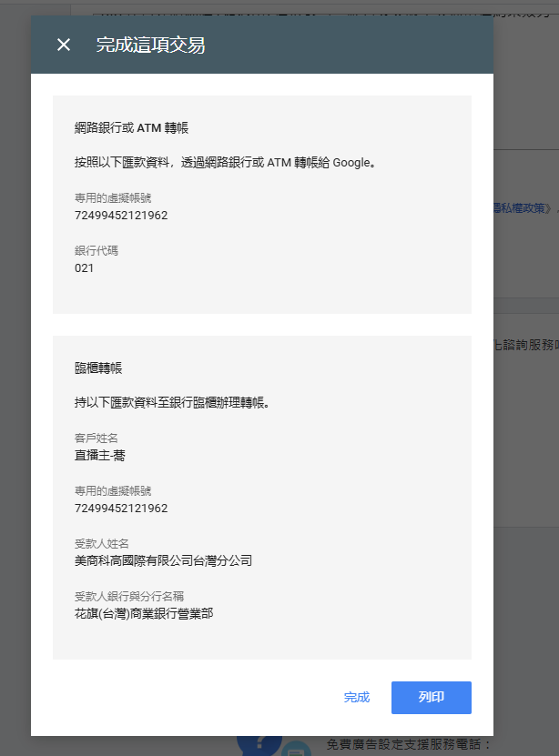Click the 完成 button

(x=357, y=697)
